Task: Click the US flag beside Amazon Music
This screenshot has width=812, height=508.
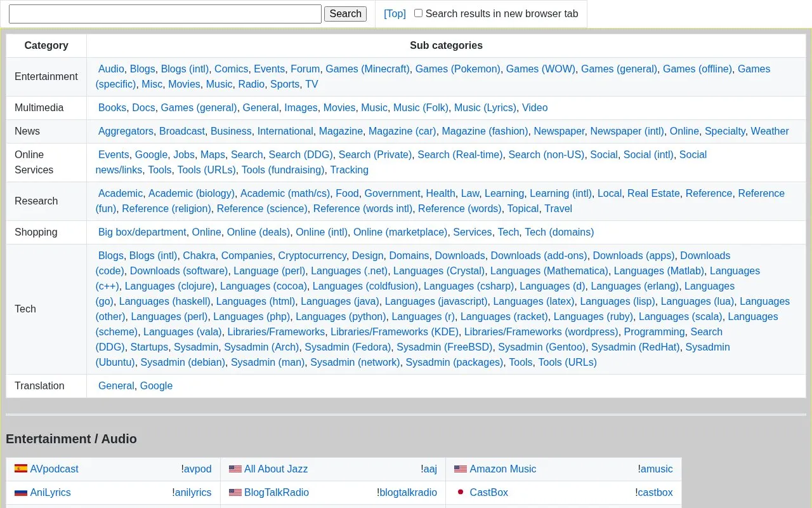Action: click(461, 469)
